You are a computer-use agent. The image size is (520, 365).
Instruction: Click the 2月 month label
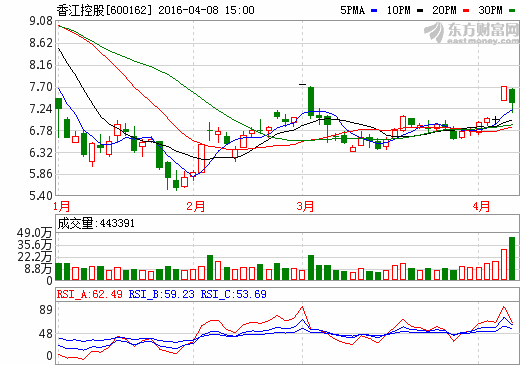click(196, 206)
